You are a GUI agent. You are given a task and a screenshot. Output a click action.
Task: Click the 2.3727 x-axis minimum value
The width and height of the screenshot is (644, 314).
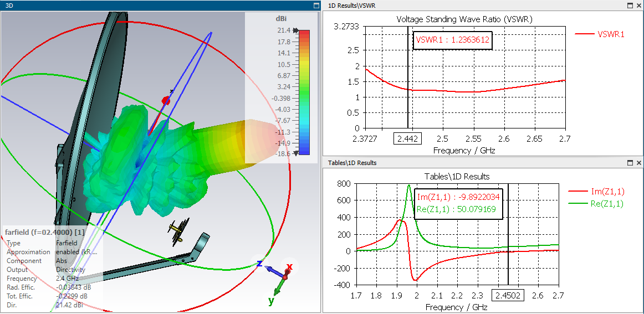(366, 138)
